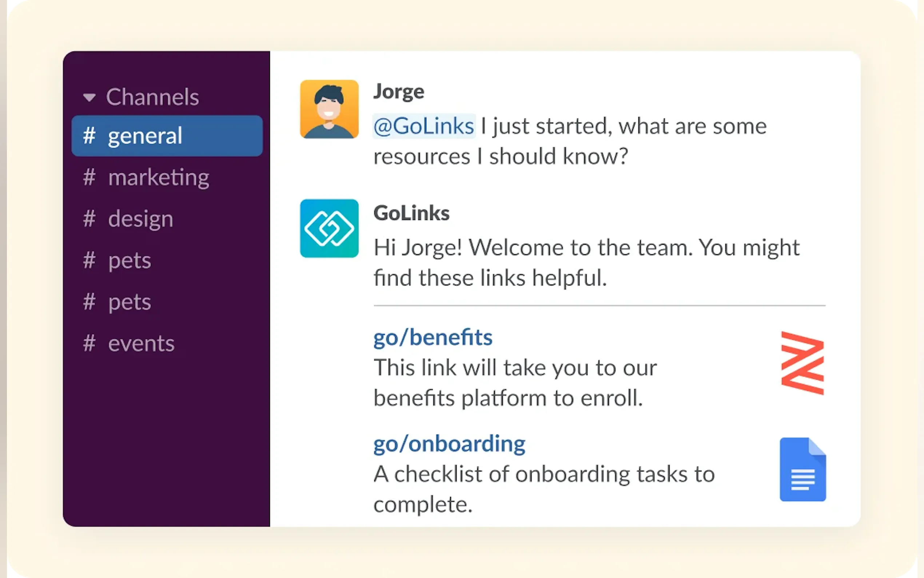Open the Google Docs icon beside go/onboarding
The height and width of the screenshot is (578, 924).
point(802,469)
